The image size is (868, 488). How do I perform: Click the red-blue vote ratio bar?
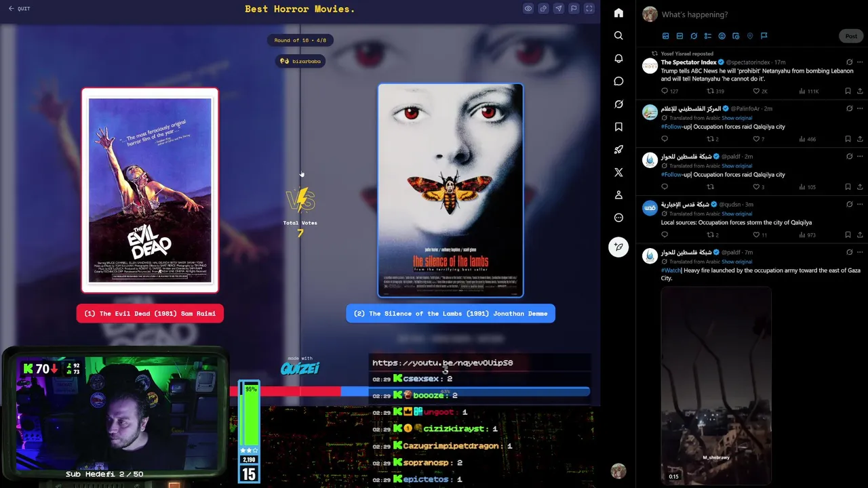(410, 391)
